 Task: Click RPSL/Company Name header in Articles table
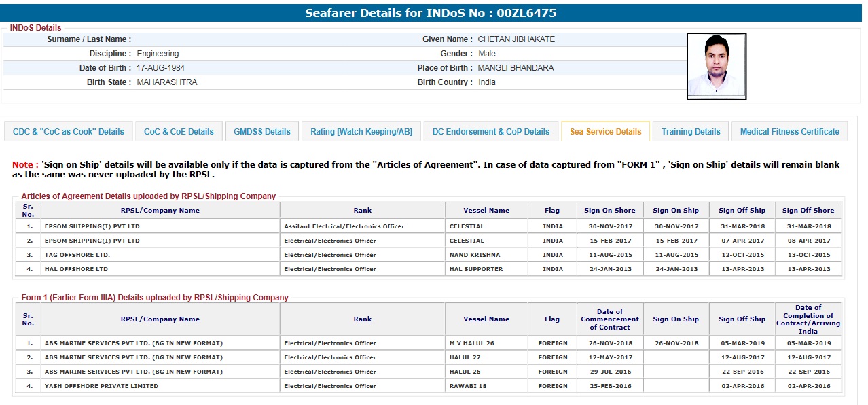coord(160,211)
